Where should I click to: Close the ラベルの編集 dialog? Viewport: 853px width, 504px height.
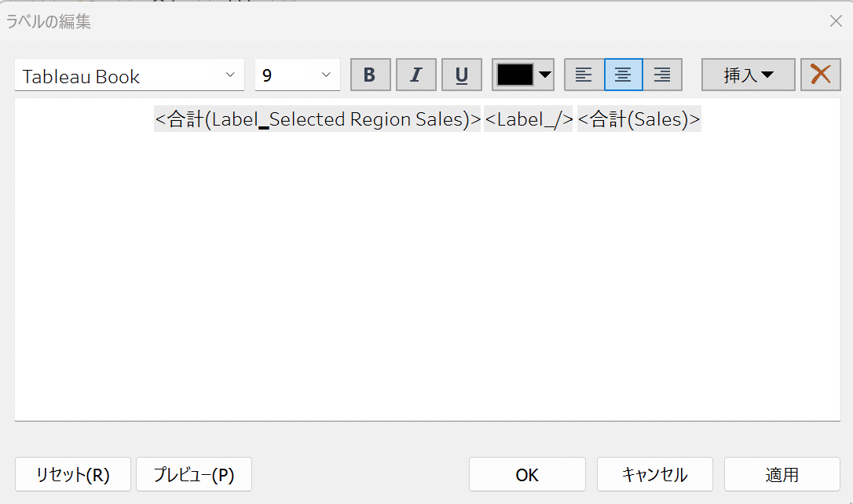click(x=837, y=21)
